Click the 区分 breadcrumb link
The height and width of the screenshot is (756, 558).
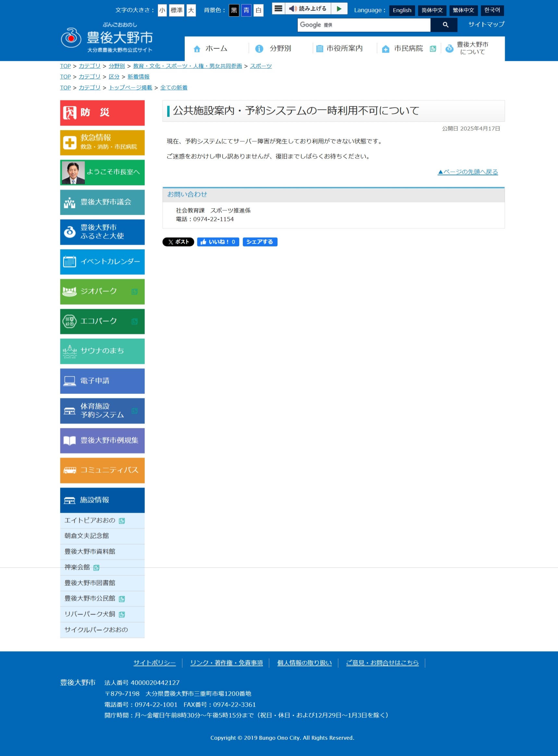click(x=114, y=77)
